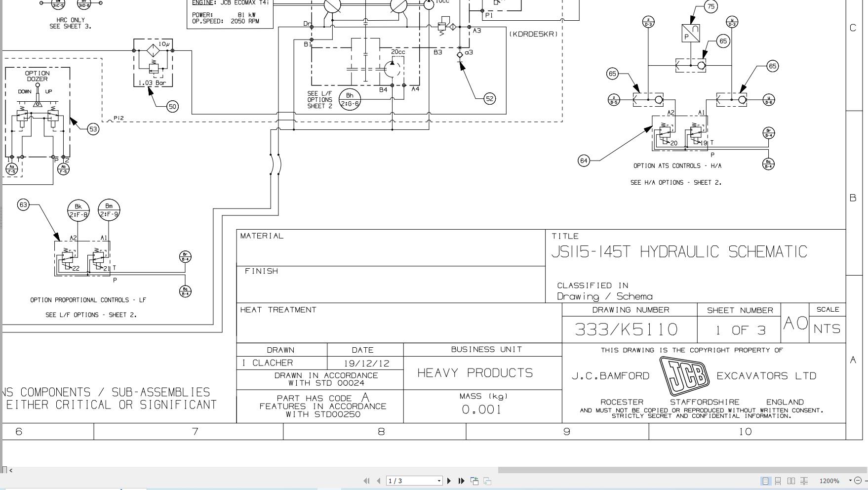Click the zoom out minus icon
The width and height of the screenshot is (868, 490).
click(858, 481)
